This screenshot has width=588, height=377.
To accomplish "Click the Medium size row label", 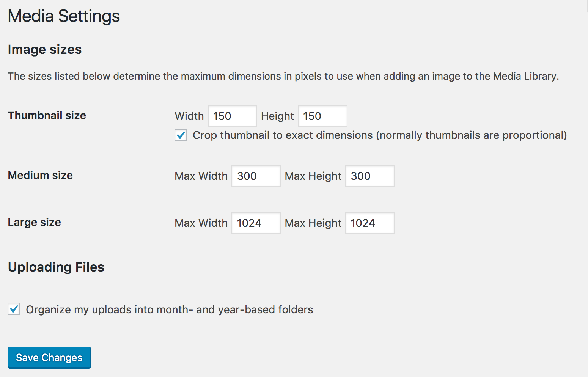I will click(40, 175).
